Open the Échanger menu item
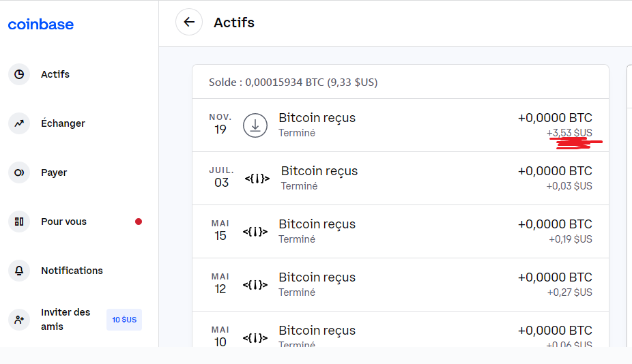The height and width of the screenshot is (364, 632). 63,123
